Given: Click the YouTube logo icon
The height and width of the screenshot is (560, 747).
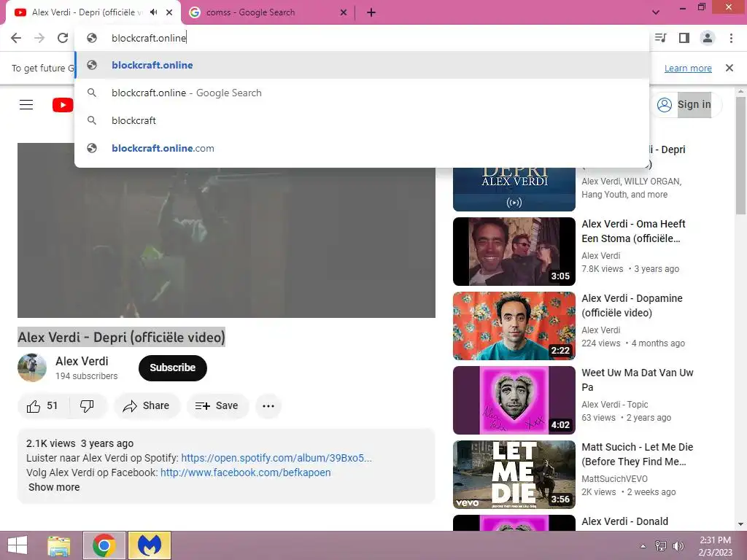Looking at the screenshot, I should (63, 105).
